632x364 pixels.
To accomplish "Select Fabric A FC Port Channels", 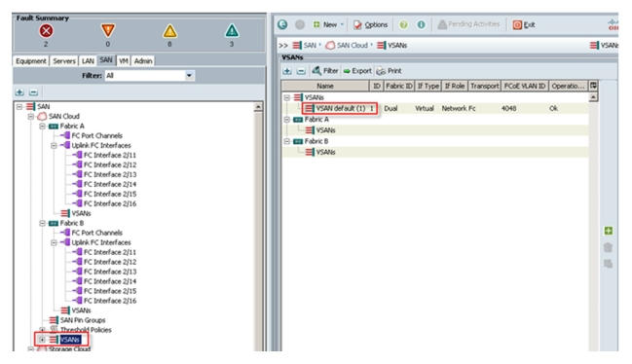I will click(x=93, y=135).
